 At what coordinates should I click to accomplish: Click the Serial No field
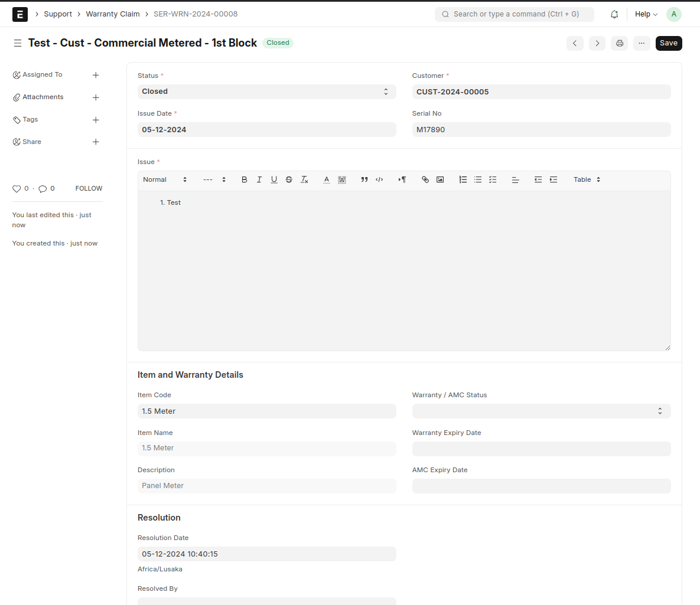click(x=541, y=129)
